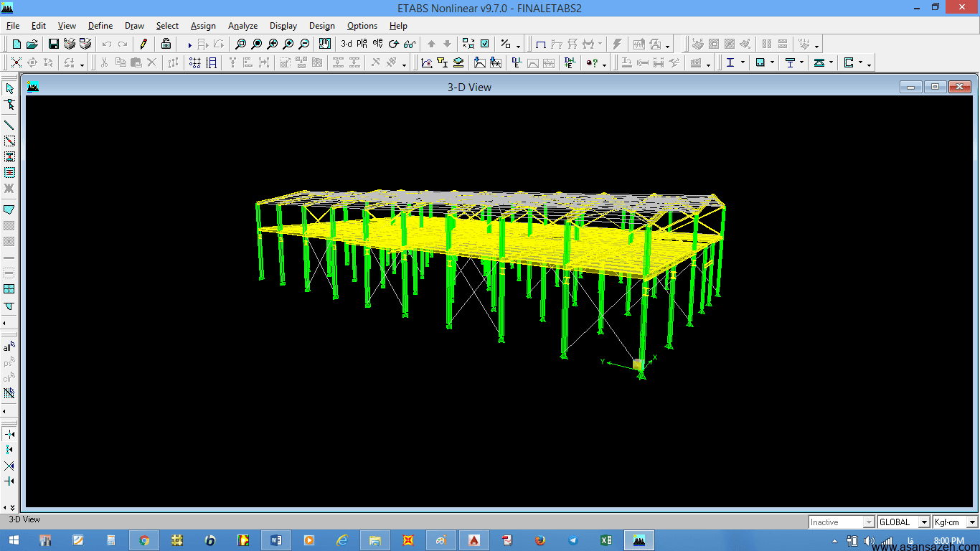Click the Lock/Unlock Model padlock icon

coord(166,44)
